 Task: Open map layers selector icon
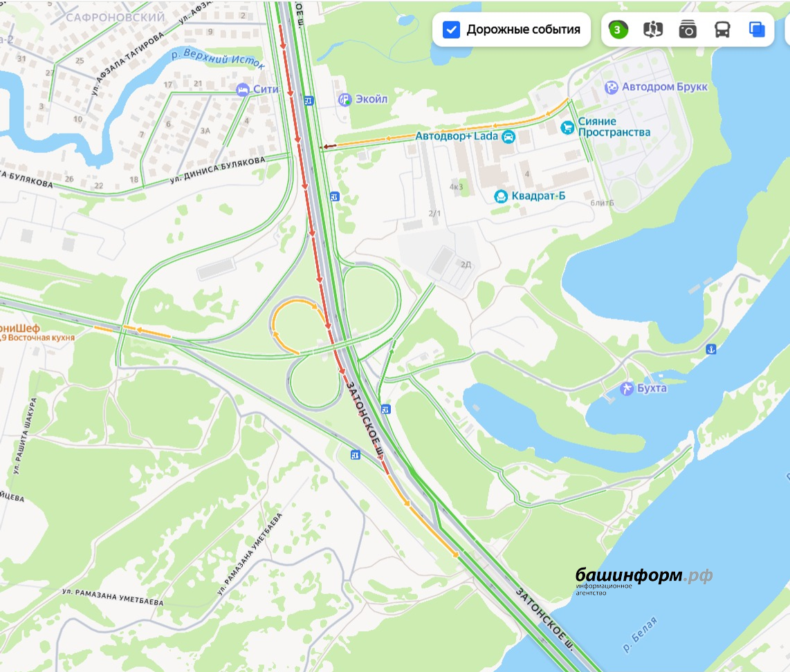point(757,30)
